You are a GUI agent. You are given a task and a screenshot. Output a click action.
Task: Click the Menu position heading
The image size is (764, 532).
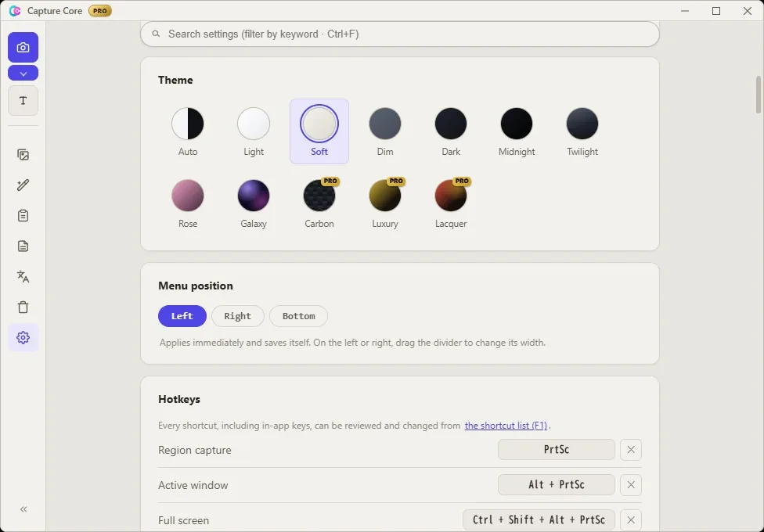[x=196, y=286]
